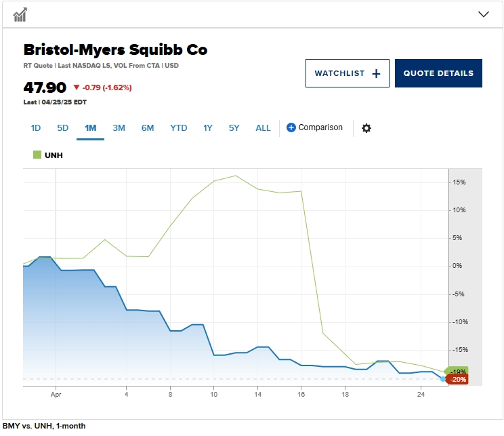The height and width of the screenshot is (436, 504).
Task: Select the 1Y time range
Action: (x=208, y=127)
